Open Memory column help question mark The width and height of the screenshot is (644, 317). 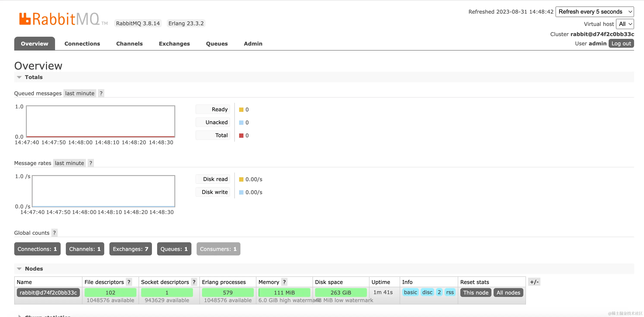pos(284,282)
